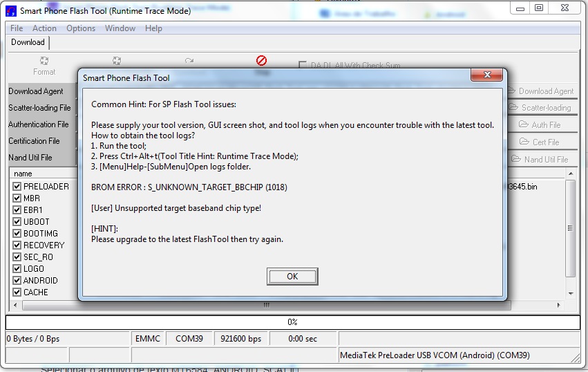Uncheck the LOGO checkbox
Image resolution: width=588 pixels, height=372 pixels.
tap(17, 268)
